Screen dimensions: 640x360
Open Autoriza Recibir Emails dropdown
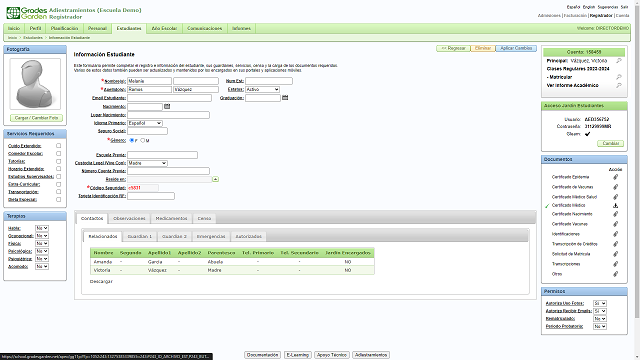[600, 311]
